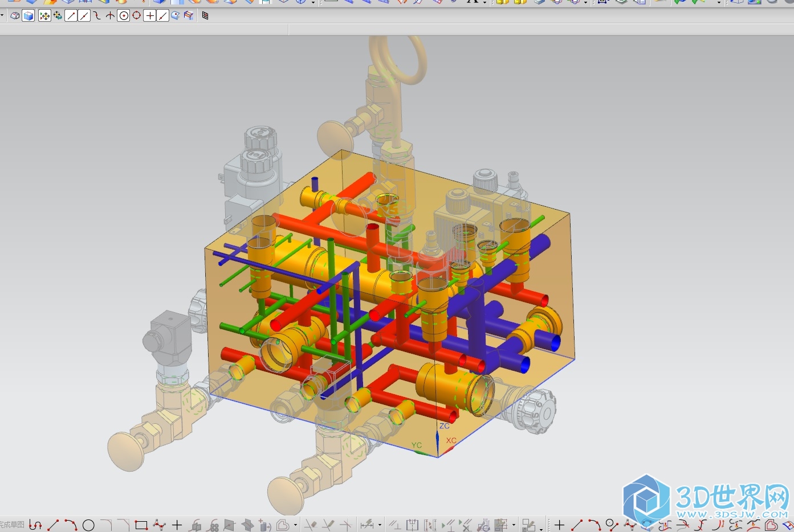Viewport: 794px width, 532px height.
Task: Select the Studio Spline tool
Action: click(x=159, y=525)
